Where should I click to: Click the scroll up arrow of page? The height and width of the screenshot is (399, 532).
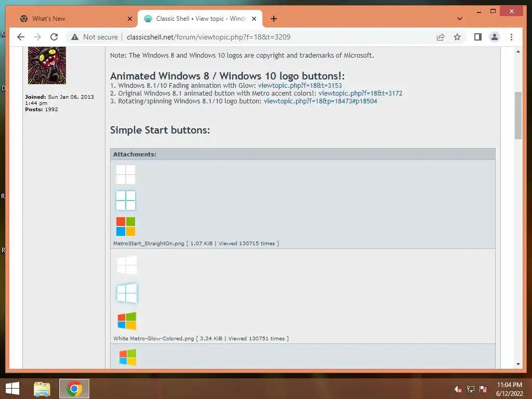518,51
